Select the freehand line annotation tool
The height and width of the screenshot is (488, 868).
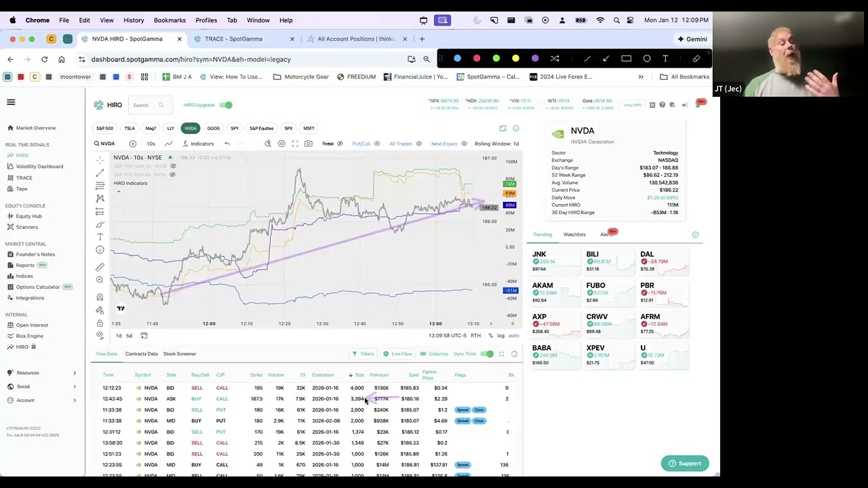tap(587, 58)
